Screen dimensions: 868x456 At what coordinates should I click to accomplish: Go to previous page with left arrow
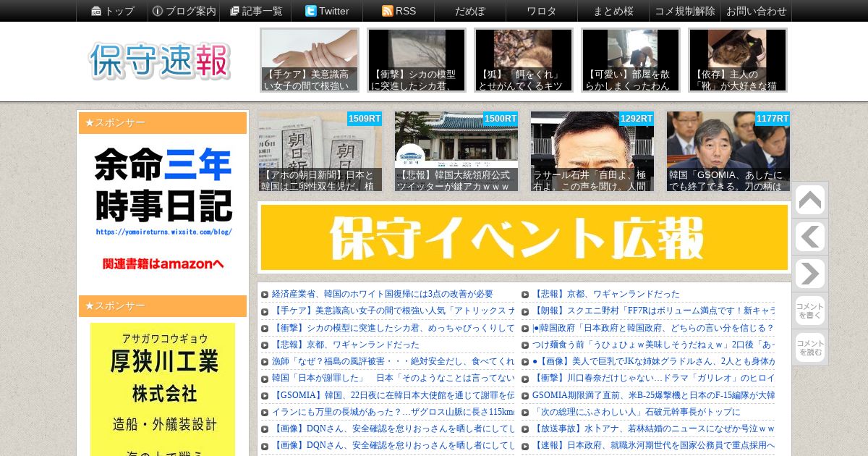coord(810,237)
